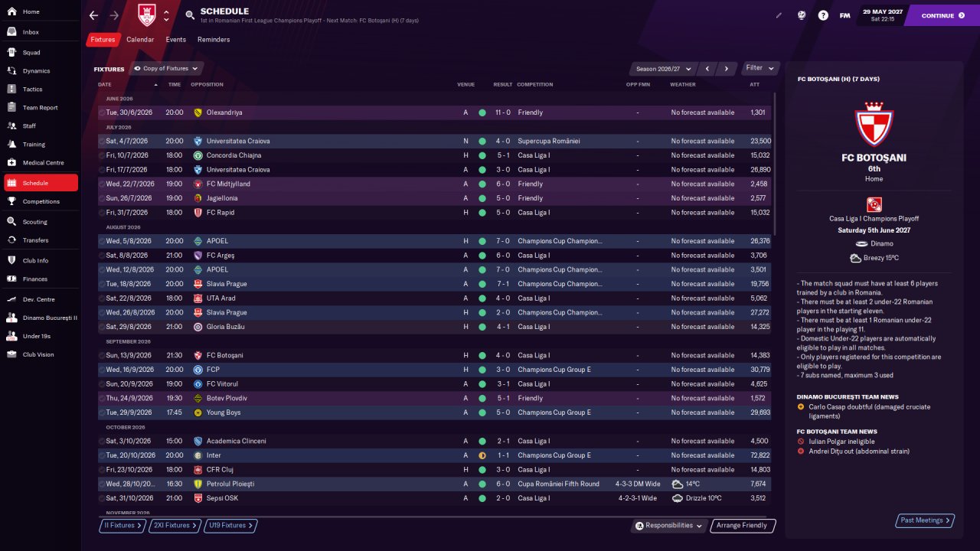Switch to the Calendar tab
Screen dimensions: 980x551
[140, 40]
